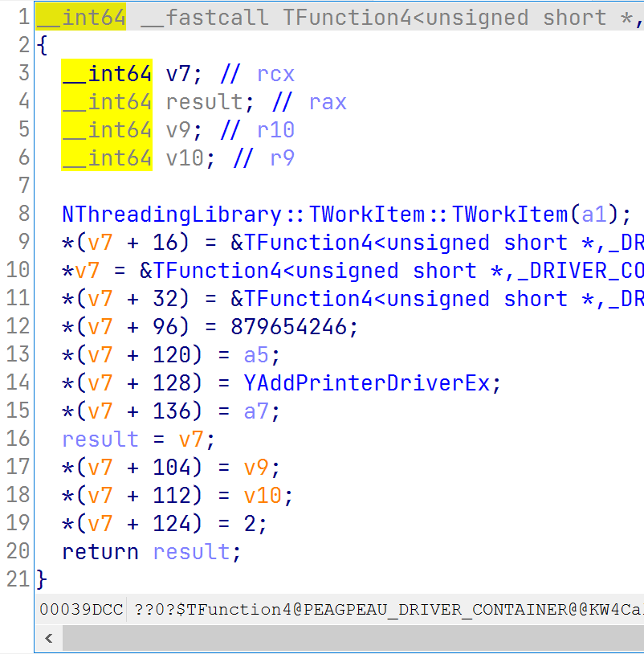This screenshot has height=654, width=644.
Task: Click 'result' in the return statement
Action: (191, 552)
